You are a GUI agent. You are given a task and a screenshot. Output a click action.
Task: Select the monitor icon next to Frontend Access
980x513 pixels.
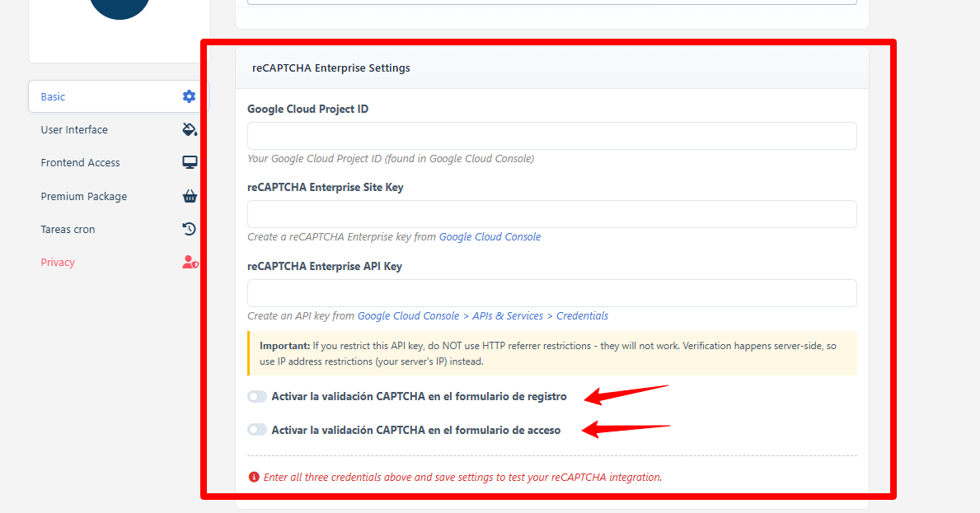pos(189,162)
